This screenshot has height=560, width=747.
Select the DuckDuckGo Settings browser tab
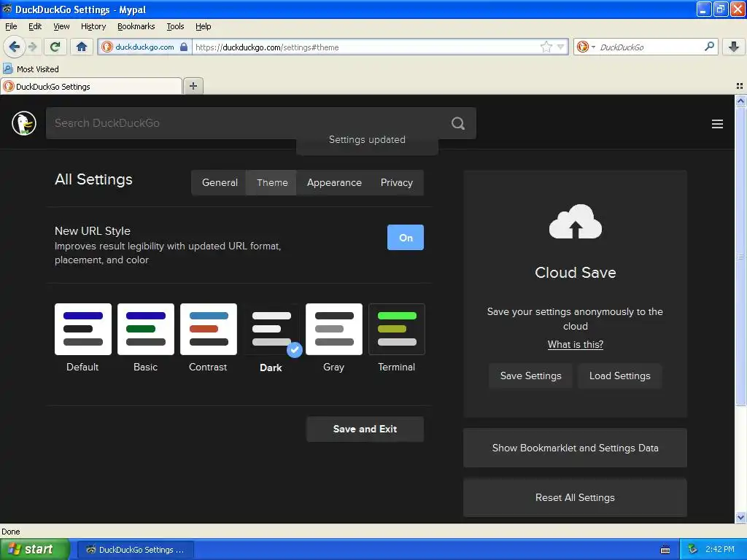[91, 86]
